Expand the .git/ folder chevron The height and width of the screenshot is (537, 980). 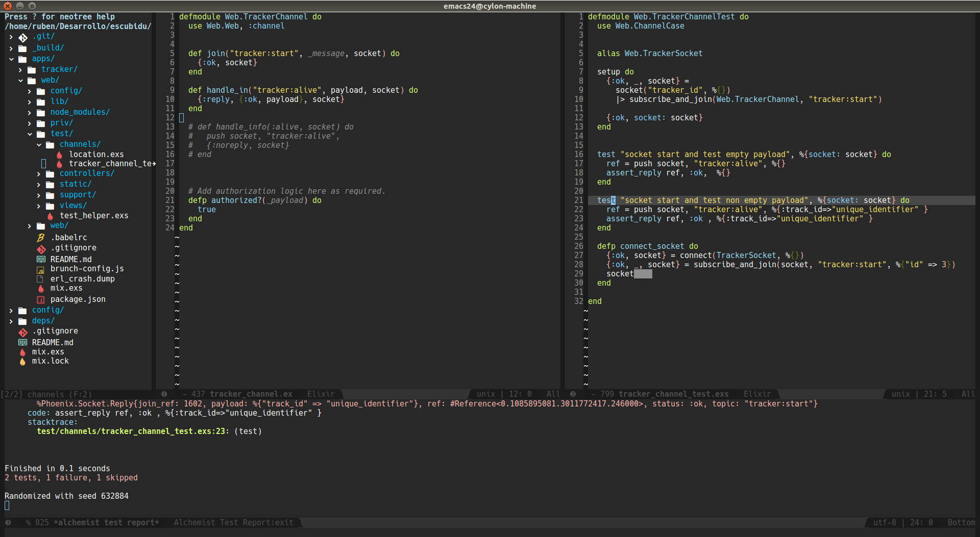coord(11,37)
